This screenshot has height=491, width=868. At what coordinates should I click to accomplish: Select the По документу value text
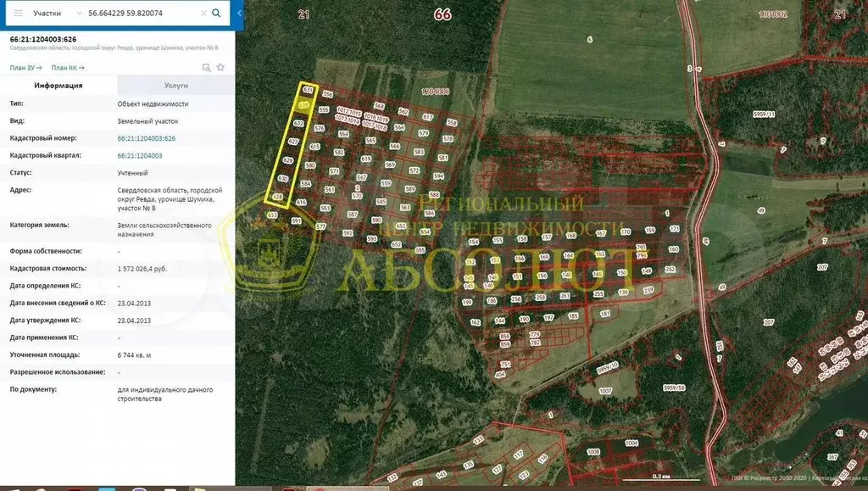[x=165, y=394]
